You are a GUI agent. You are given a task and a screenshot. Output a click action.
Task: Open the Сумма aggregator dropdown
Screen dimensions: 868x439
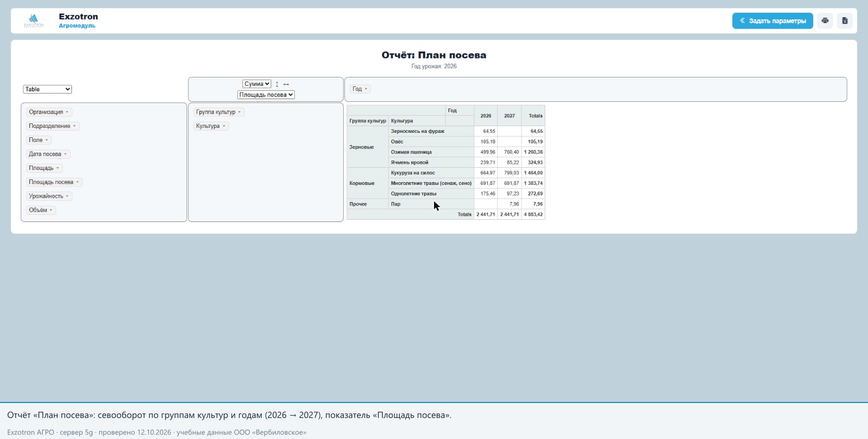256,84
